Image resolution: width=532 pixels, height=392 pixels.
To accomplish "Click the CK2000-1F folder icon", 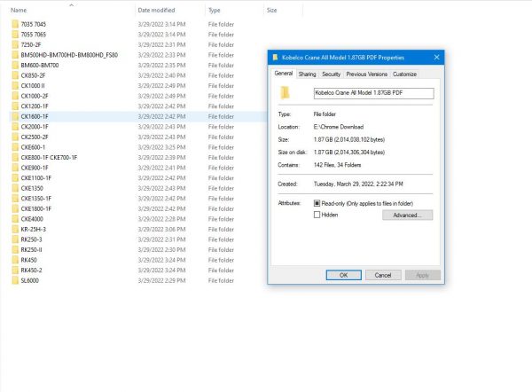I will pyautogui.click(x=15, y=127).
